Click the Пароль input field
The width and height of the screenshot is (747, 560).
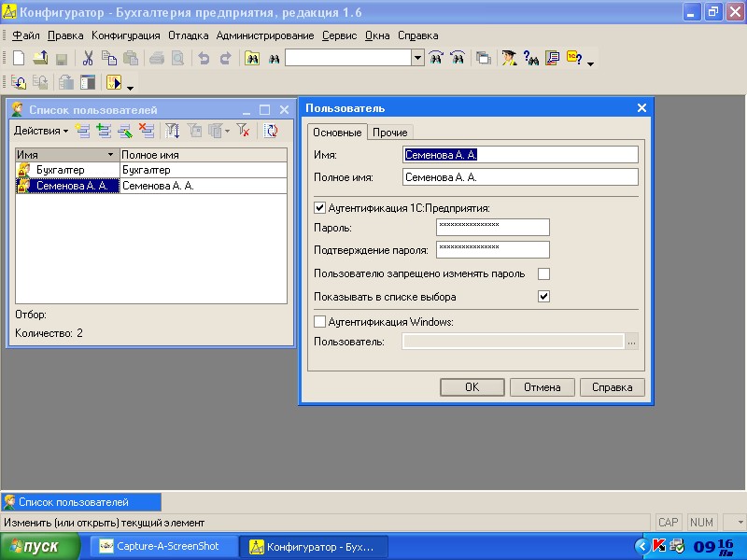coord(493,227)
